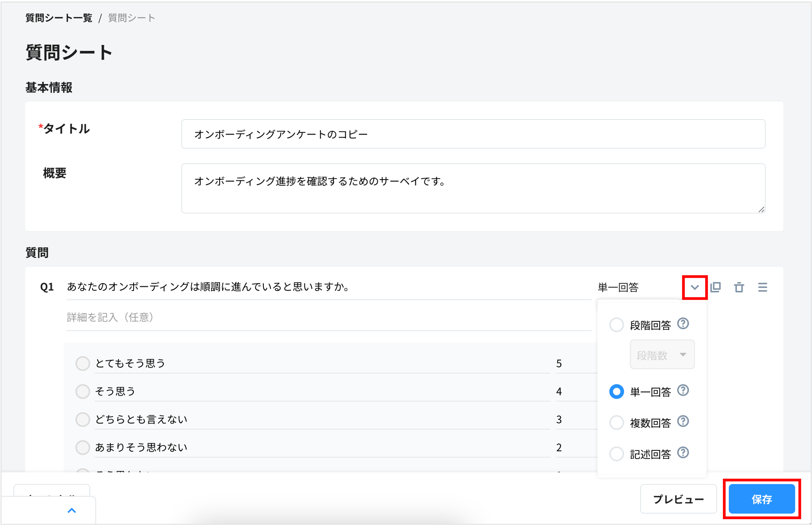Open the preview with プレビュー
This screenshot has height=526, width=812.
[x=678, y=499]
